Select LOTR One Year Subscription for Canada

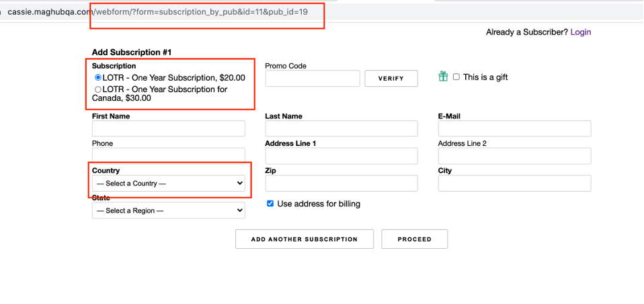click(x=98, y=89)
